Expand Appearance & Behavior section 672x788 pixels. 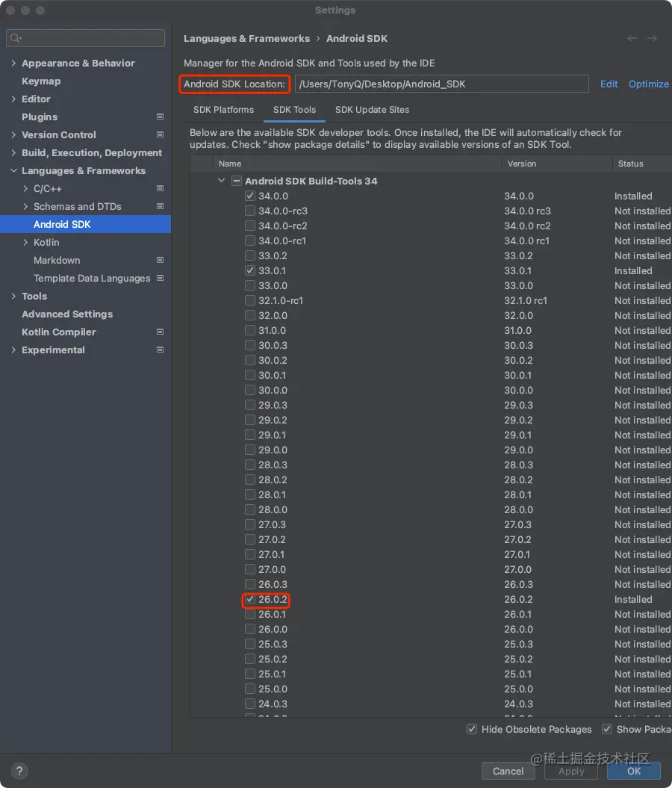coord(13,63)
